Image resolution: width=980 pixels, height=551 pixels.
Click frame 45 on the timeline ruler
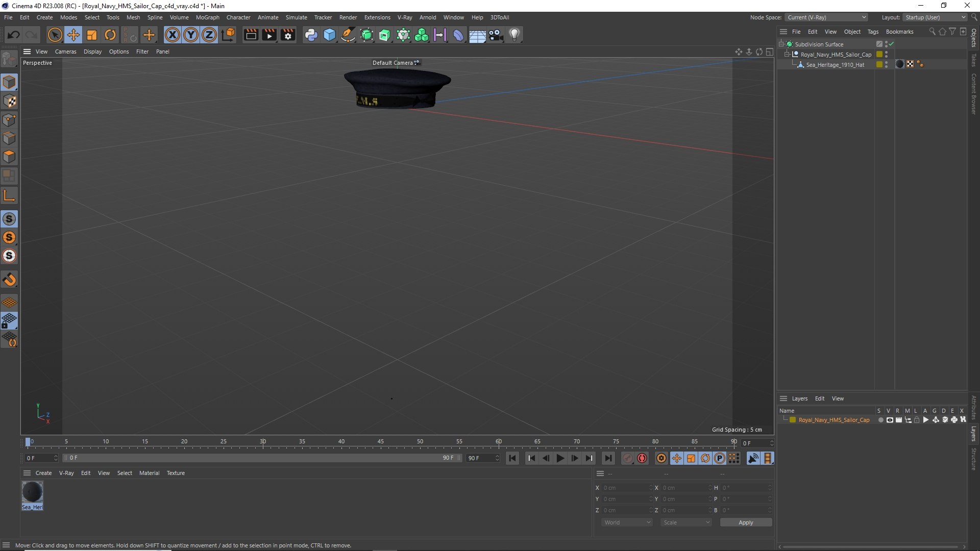(x=381, y=442)
